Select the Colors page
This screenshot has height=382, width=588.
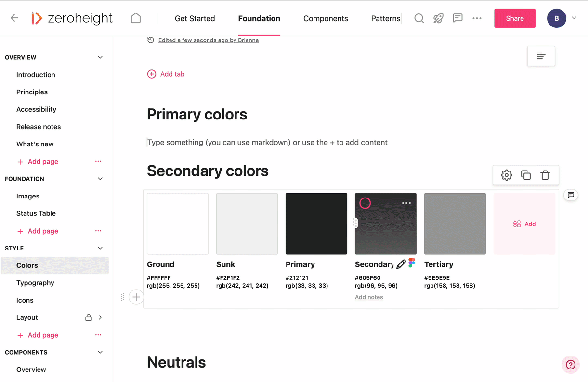55,265
